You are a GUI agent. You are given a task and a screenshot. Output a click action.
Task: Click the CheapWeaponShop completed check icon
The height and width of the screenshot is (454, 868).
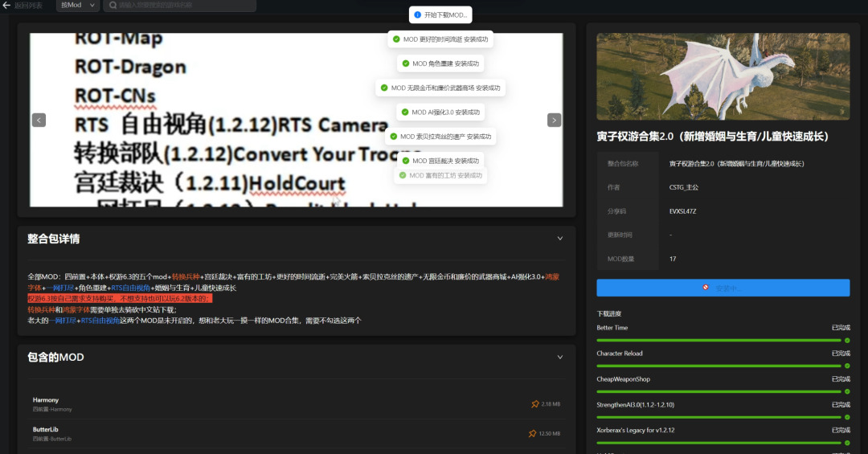[x=846, y=391]
